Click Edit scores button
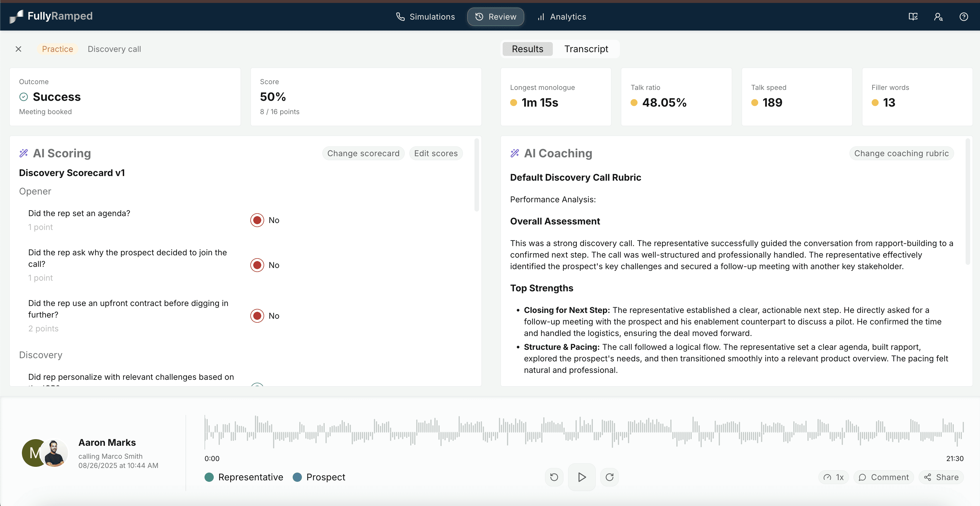This screenshot has width=980, height=506. [x=436, y=153]
